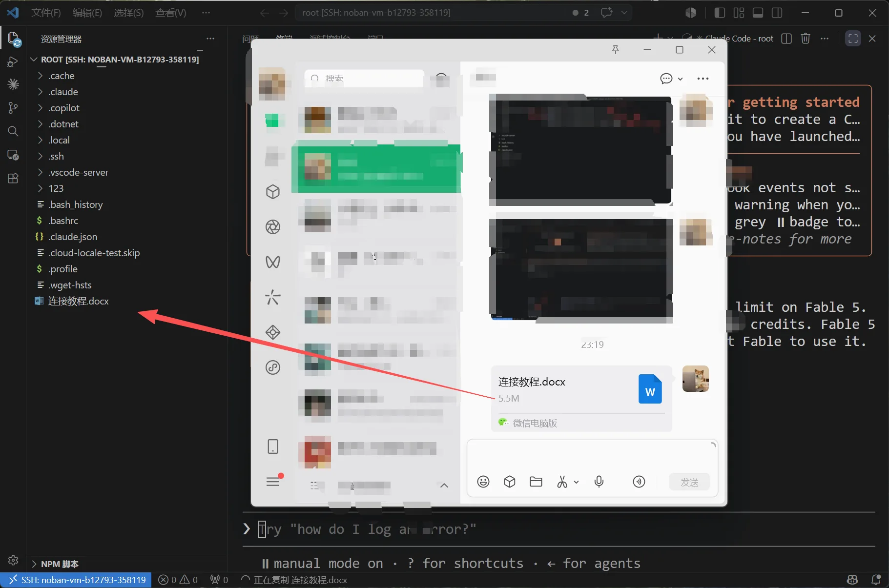Open the .wget-hsts file
889x588 pixels.
pyautogui.click(x=70, y=285)
